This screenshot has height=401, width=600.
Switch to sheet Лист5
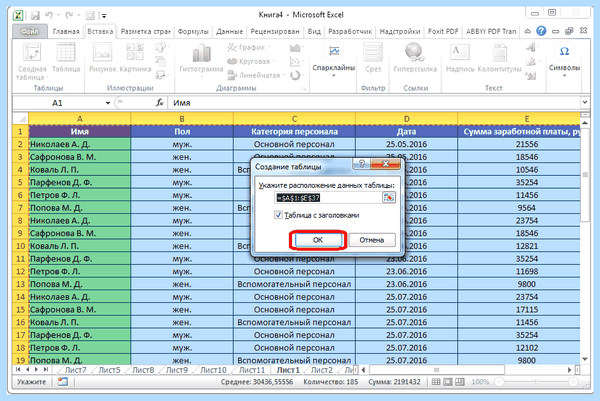click(109, 370)
